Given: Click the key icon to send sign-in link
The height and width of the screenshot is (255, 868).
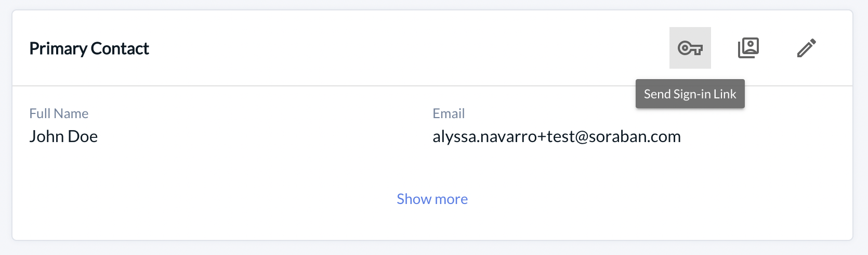Looking at the screenshot, I should coord(690,48).
